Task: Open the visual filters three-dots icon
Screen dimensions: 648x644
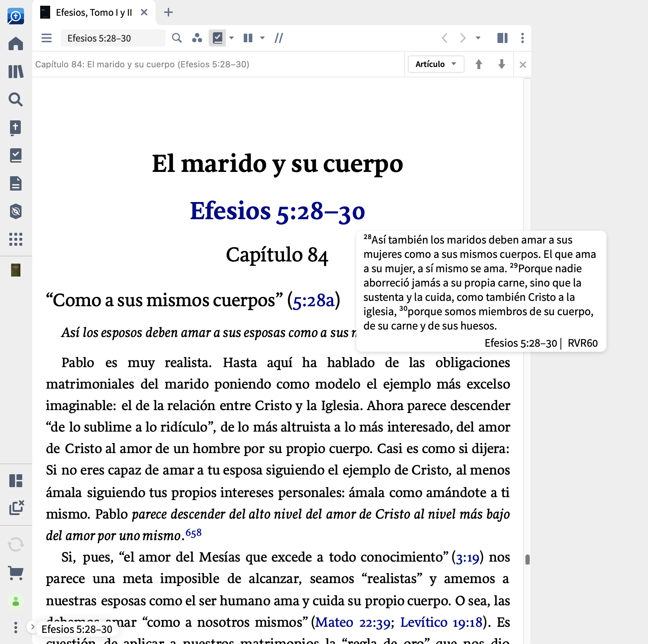Action: (197, 38)
